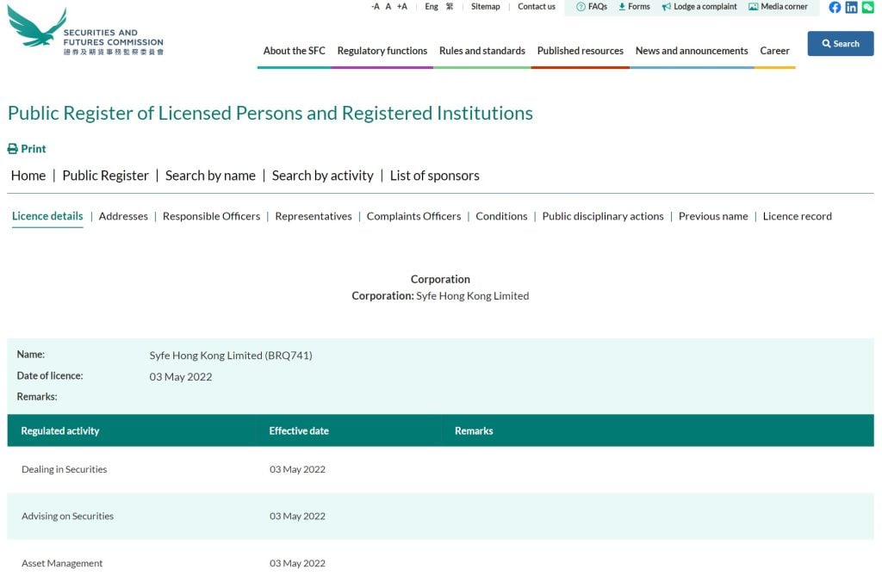Switch language to Traditional Chinese 繁
The height and width of the screenshot is (588, 882).
(450, 7)
